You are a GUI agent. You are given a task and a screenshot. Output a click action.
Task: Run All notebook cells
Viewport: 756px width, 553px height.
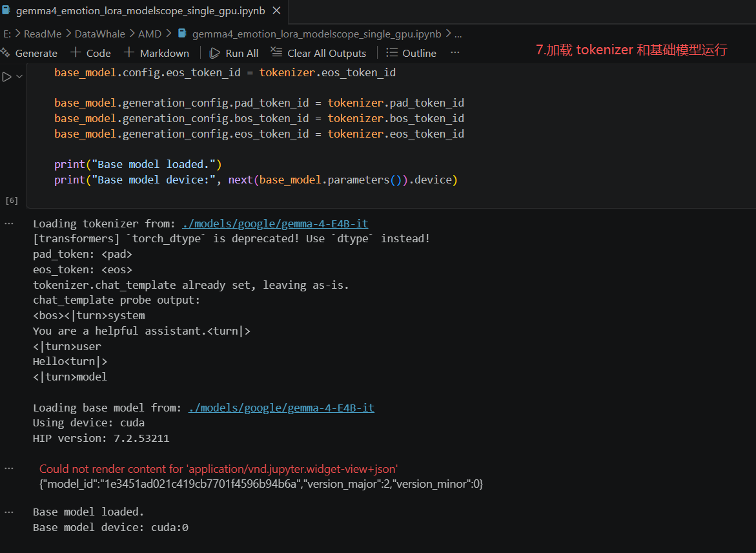[x=234, y=53]
